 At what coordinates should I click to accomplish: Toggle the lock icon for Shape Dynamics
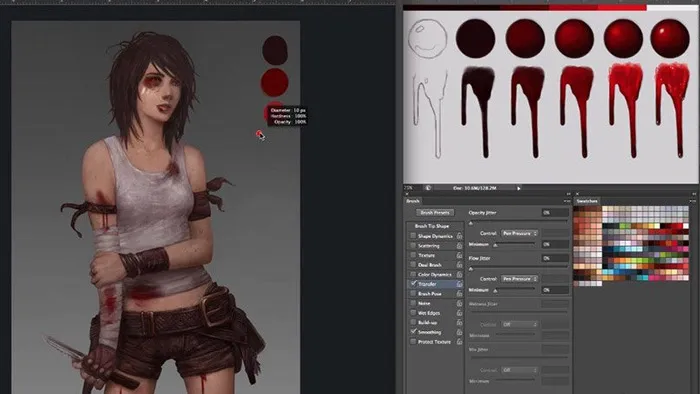(459, 236)
